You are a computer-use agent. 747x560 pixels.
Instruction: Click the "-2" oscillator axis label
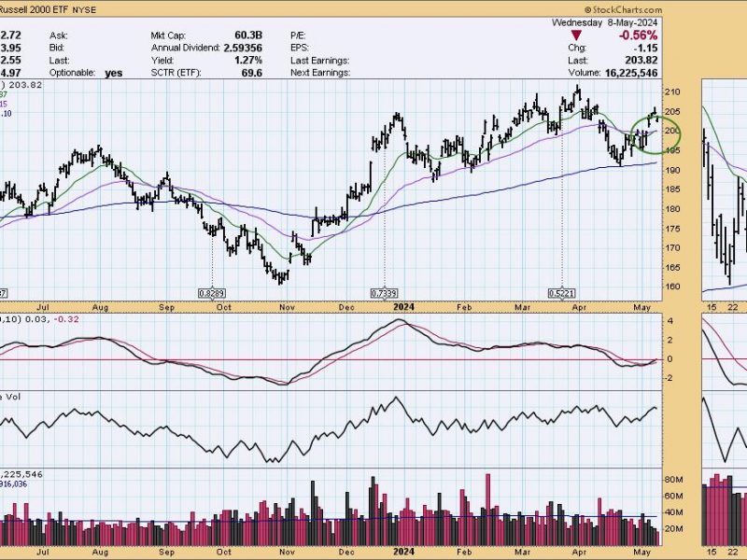click(669, 378)
